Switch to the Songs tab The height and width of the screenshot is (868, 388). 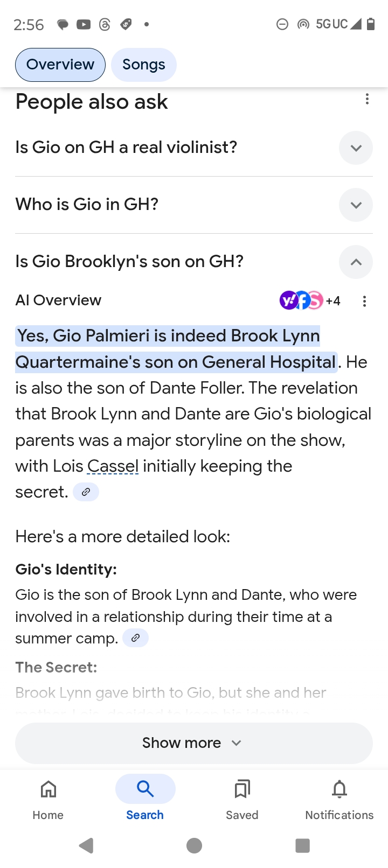(143, 65)
